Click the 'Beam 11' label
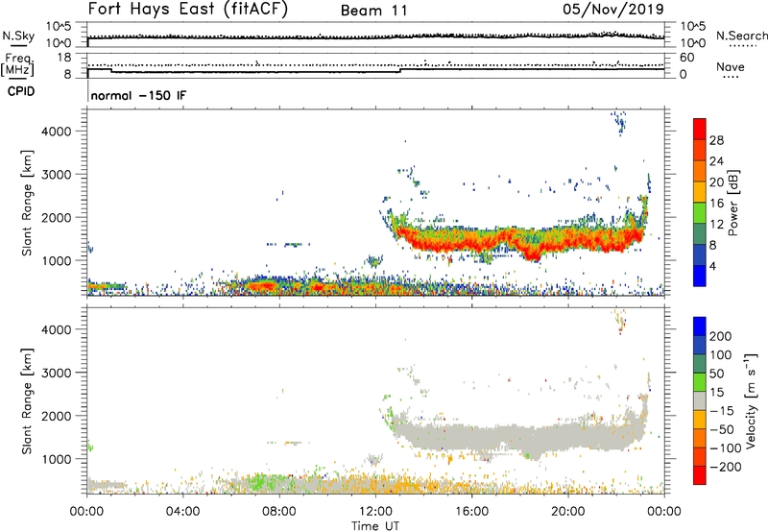 click(374, 11)
